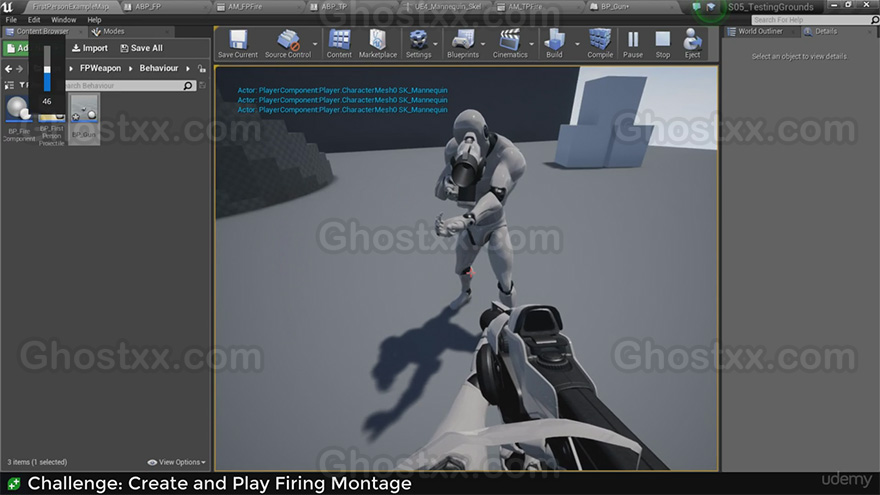The image size is (880, 495).
Task: Click the '3 items (1 selected)' status text
Action: (37, 462)
